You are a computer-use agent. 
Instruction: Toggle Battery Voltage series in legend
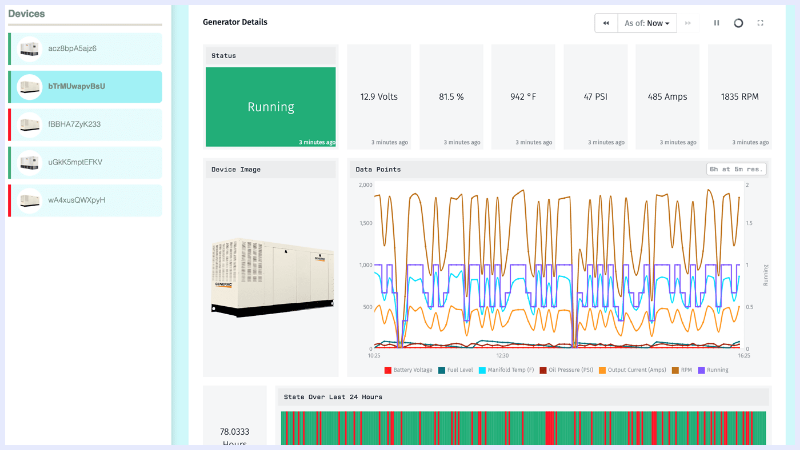pos(412,370)
